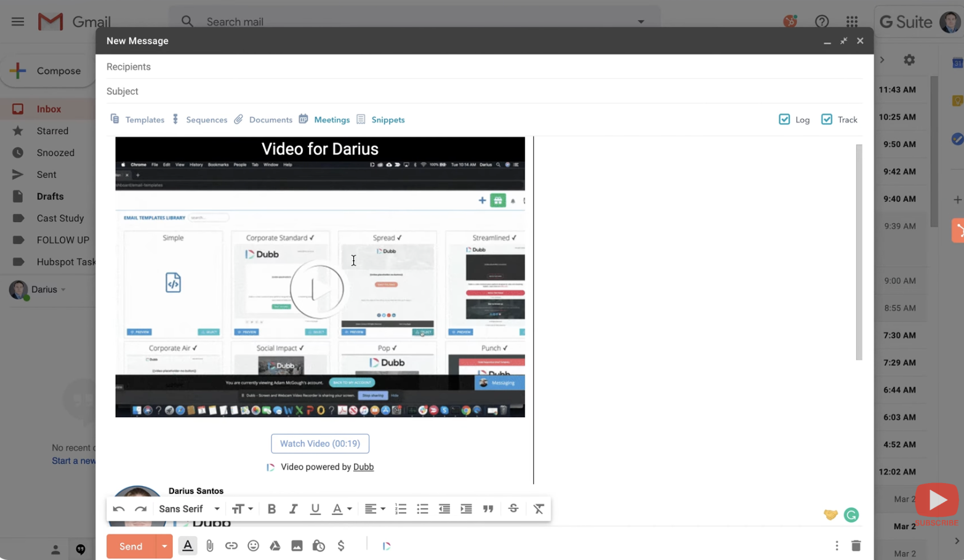Screen dimensions: 964x560
Task: Open the Send options dropdown arrow
Action: click(164, 546)
